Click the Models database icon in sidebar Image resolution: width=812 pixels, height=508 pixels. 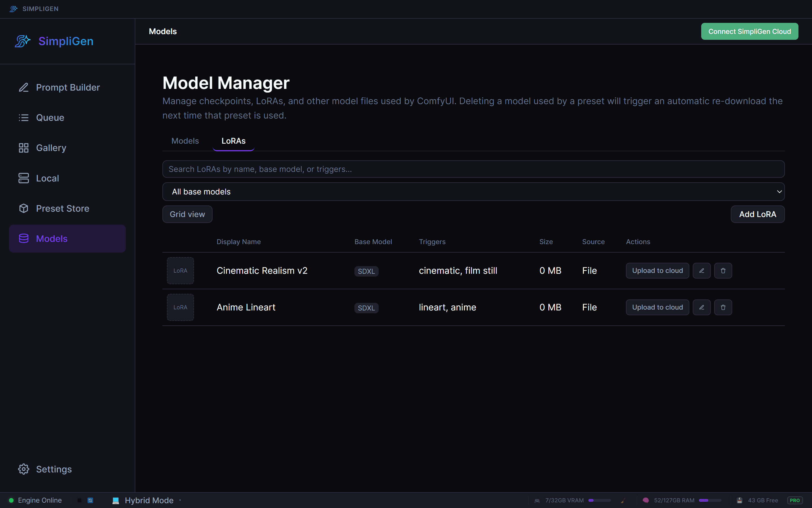(23, 238)
